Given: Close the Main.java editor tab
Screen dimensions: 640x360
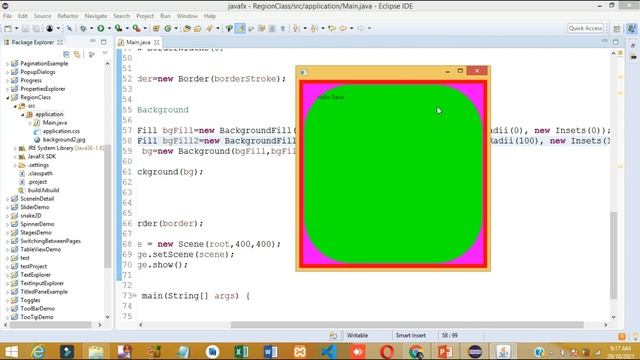Looking at the screenshot, I should 157,42.
